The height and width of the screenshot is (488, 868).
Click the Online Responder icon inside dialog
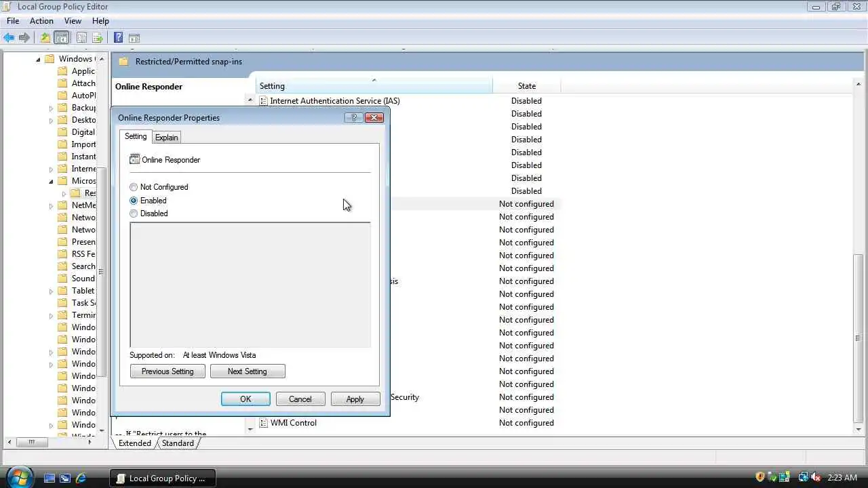click(134, 159)
